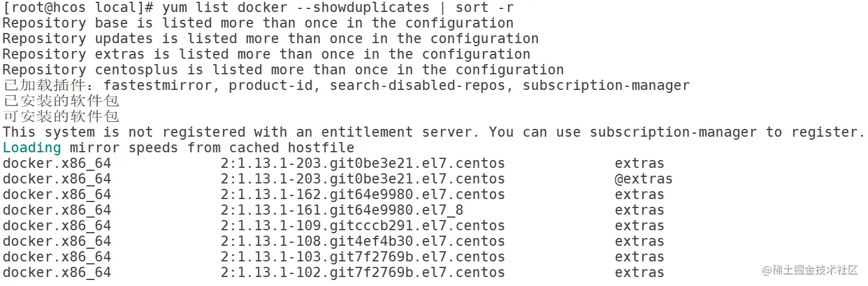Click version 2:1.13.1-102.git7f2769b.el7.centos
This screenshot has width=868, height=286.
coord(362,272)
